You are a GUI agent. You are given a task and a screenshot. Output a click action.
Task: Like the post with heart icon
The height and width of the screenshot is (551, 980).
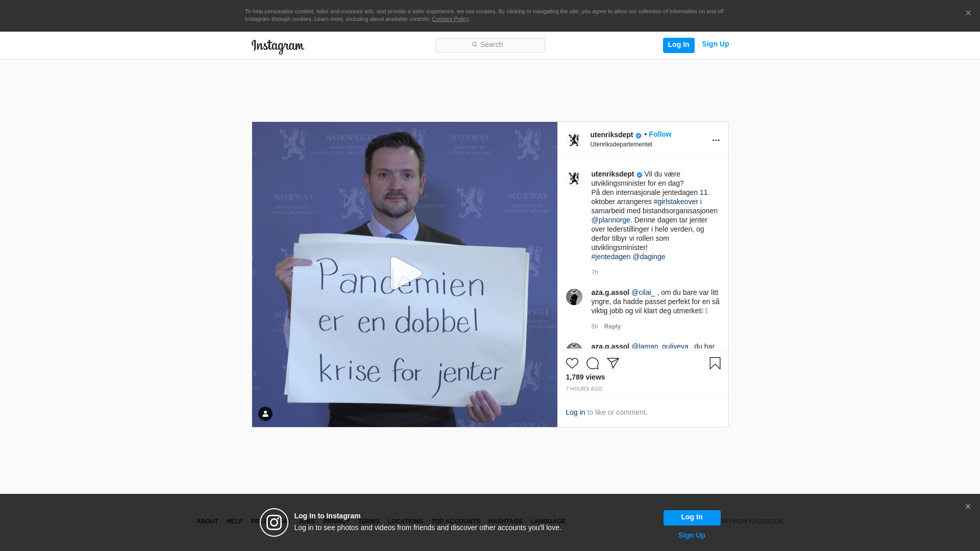click(x=572, y=363)
